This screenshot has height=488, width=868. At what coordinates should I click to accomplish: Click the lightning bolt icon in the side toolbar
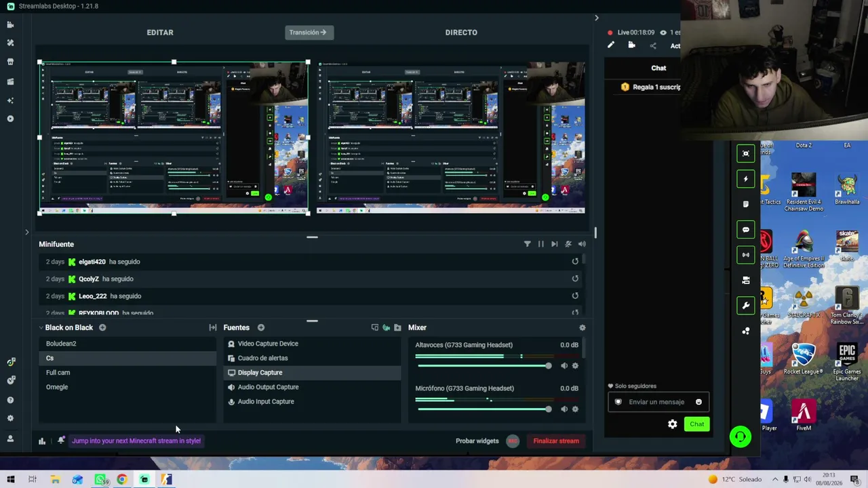(746, 179)
